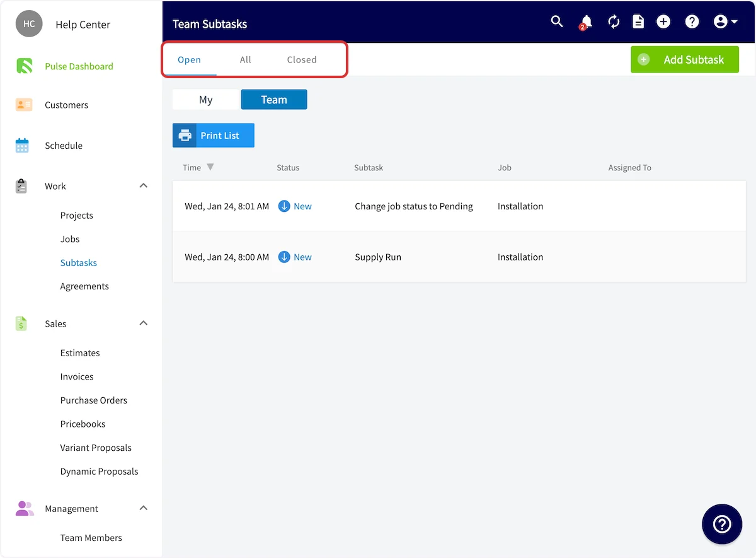Click the Management people icon

pos(25,508)
